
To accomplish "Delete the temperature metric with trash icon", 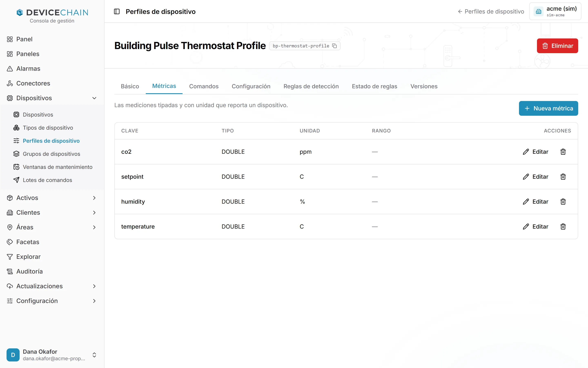I will point(563,227).
